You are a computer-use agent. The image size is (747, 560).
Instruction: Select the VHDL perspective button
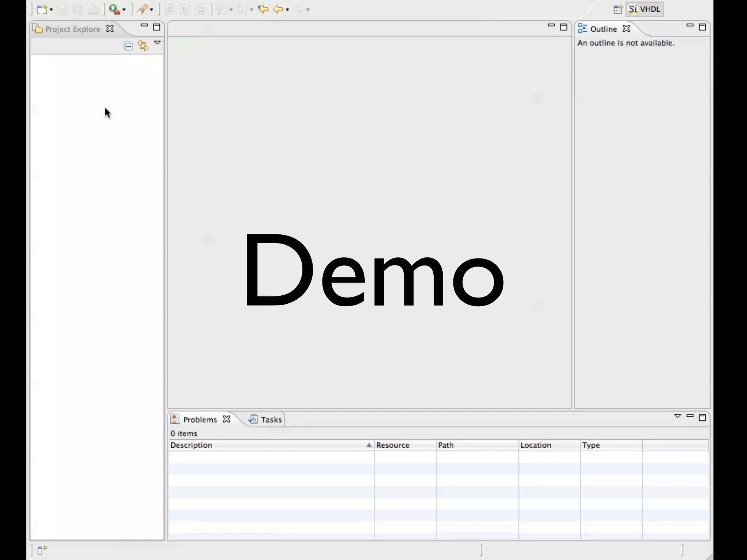coord(645,9)
